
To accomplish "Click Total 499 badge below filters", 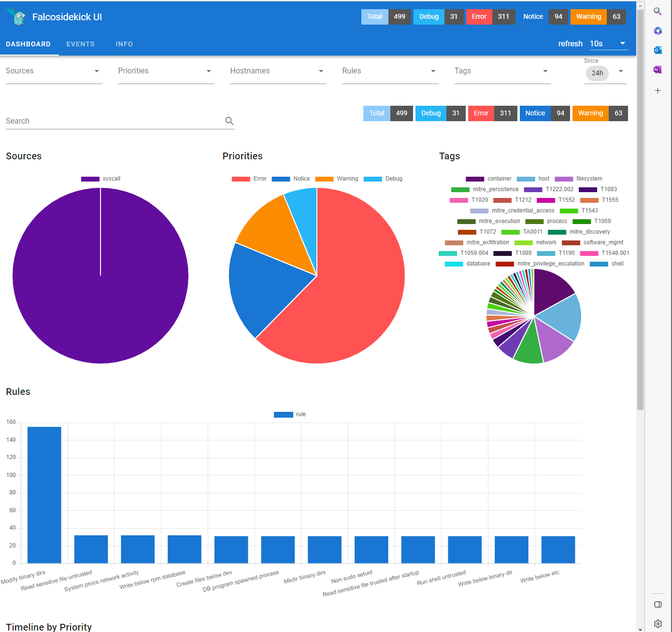I will coord(388,113).
